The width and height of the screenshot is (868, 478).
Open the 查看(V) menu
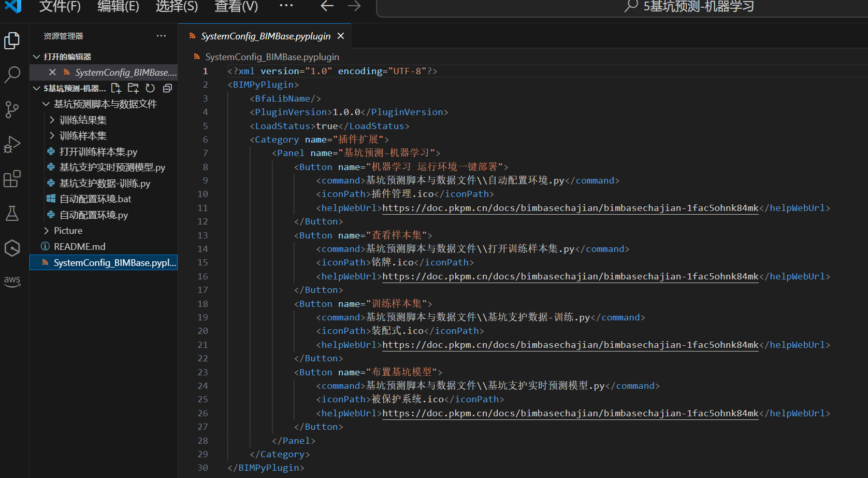click(236, 7)
